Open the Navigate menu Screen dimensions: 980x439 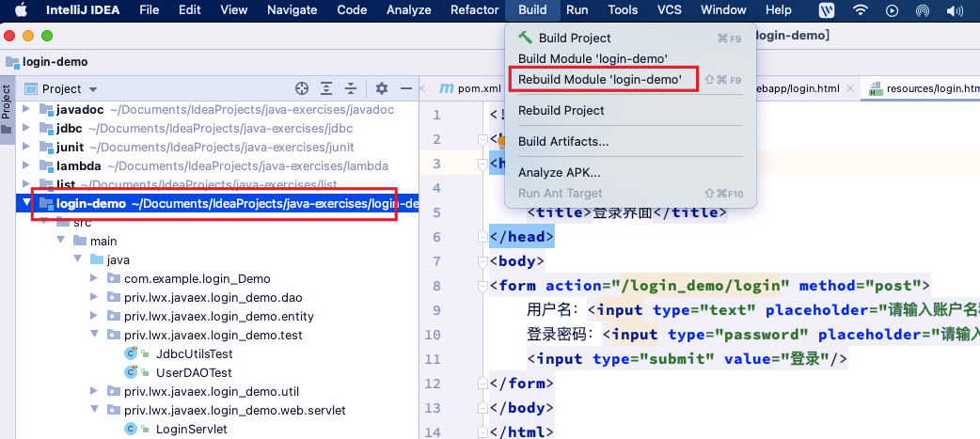292,10
